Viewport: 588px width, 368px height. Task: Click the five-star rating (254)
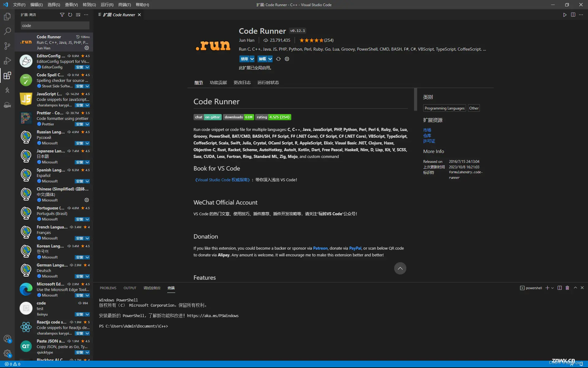coord(316,40)
